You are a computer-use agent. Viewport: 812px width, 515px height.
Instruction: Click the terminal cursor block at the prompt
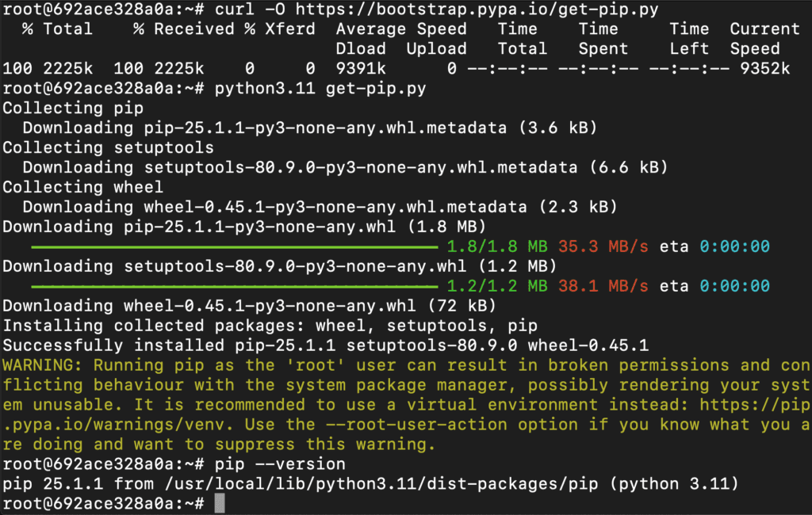(x=220, y=503)
